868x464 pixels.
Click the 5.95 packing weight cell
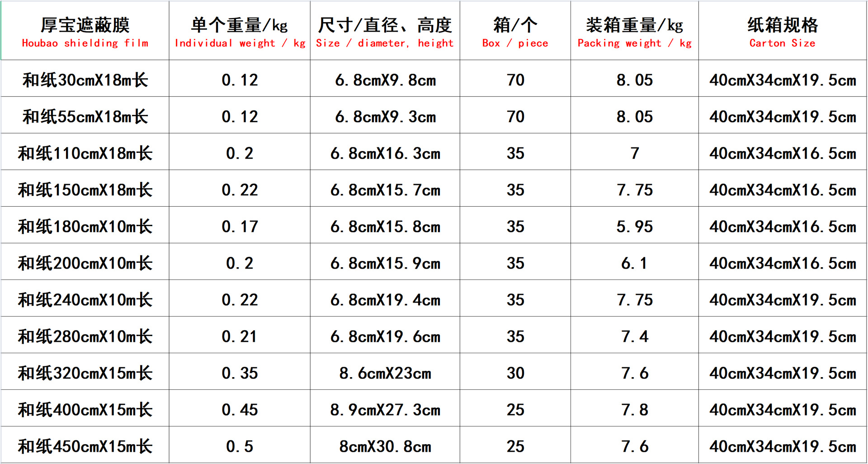tap(634, 227)
